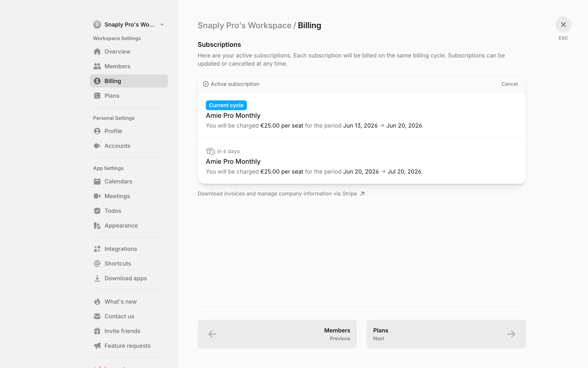This screenshot has height=368, width=588.
Task: Click the upcoming charge clock icon
Action: 210,151
